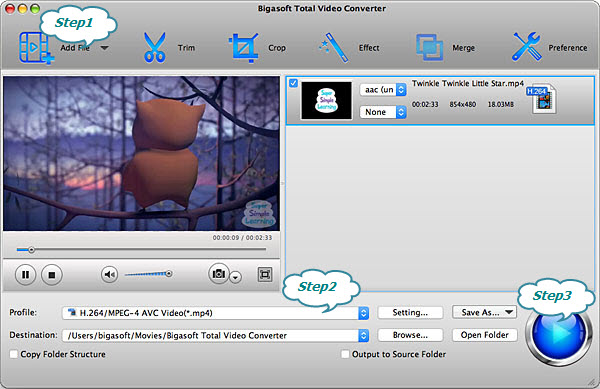
Task: Click the Setting... button
Action: (410, 313)
